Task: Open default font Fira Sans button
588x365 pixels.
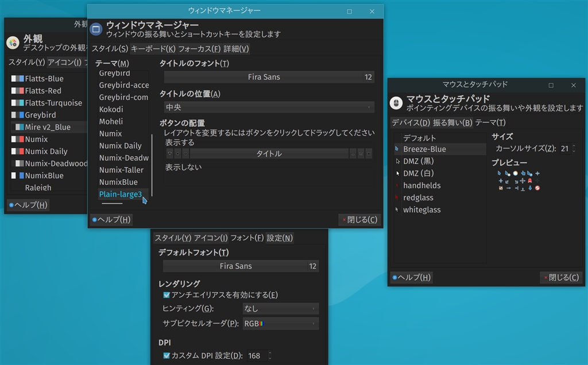Action: tap(241, 266)
